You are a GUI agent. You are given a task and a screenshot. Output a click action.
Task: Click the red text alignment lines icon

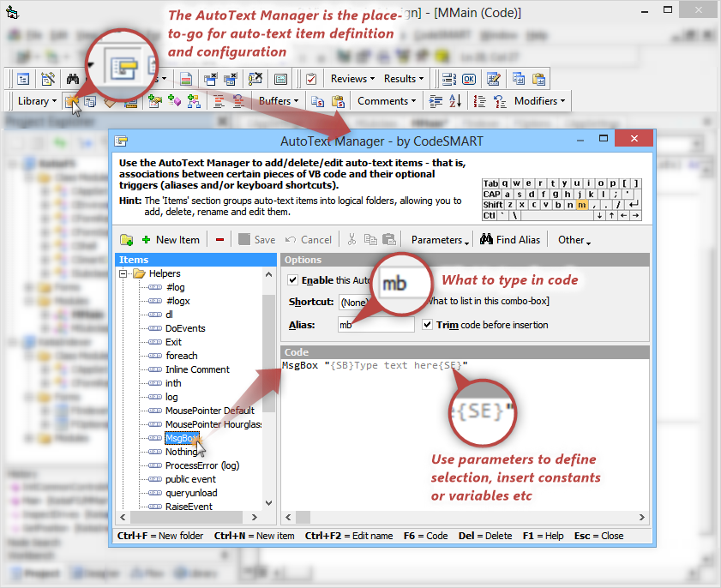(219, 101)
